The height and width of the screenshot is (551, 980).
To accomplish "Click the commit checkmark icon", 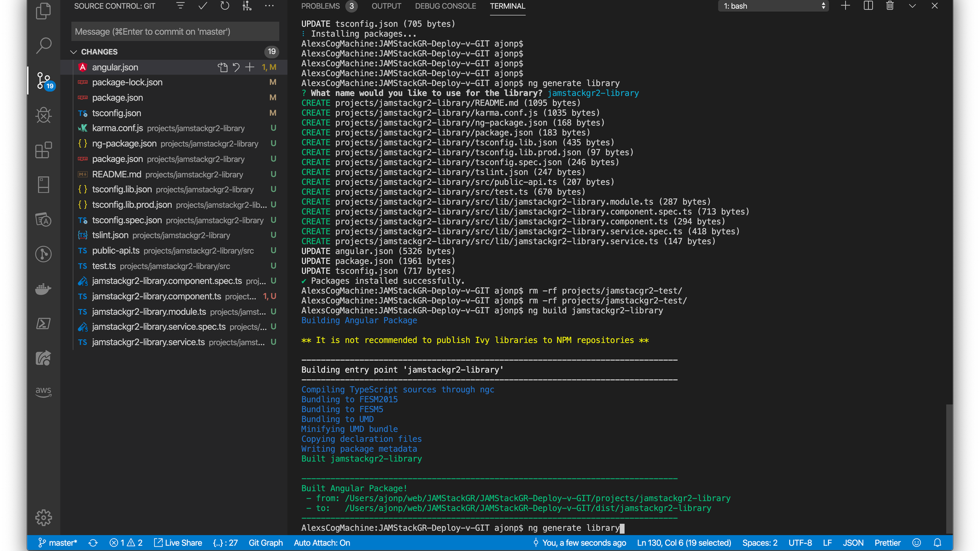I will click(203, 6).
